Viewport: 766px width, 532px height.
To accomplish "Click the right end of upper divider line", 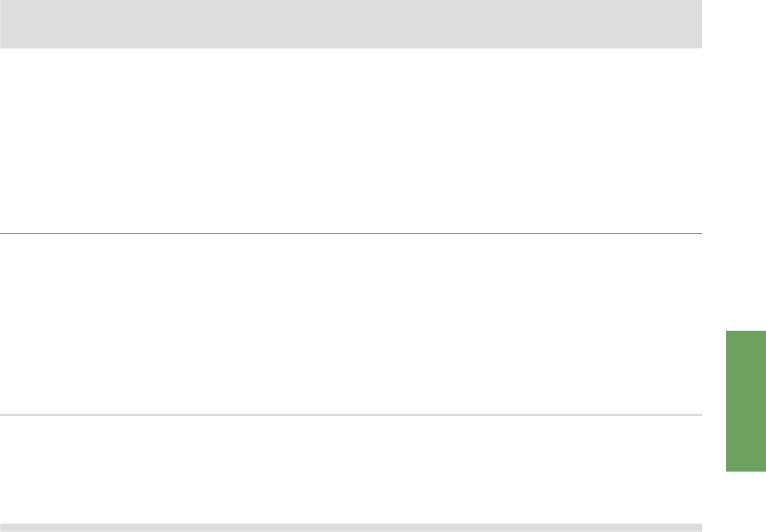I will (x=700, y=233).
